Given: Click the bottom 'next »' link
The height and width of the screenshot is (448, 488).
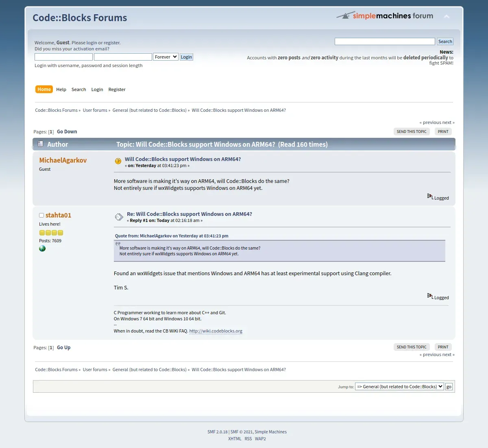Looking at the screenshot, I should (x=449, y=354).
